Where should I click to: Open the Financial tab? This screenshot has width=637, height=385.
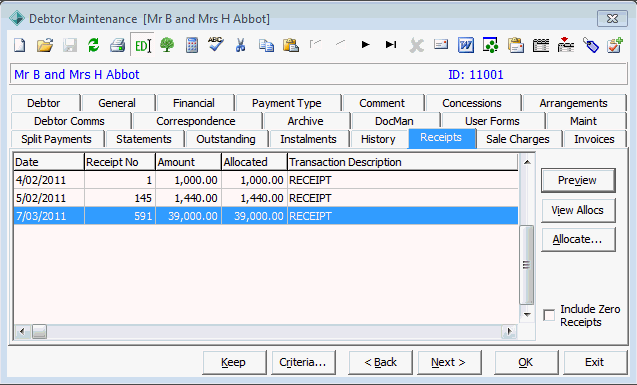(x=195, y=103)
